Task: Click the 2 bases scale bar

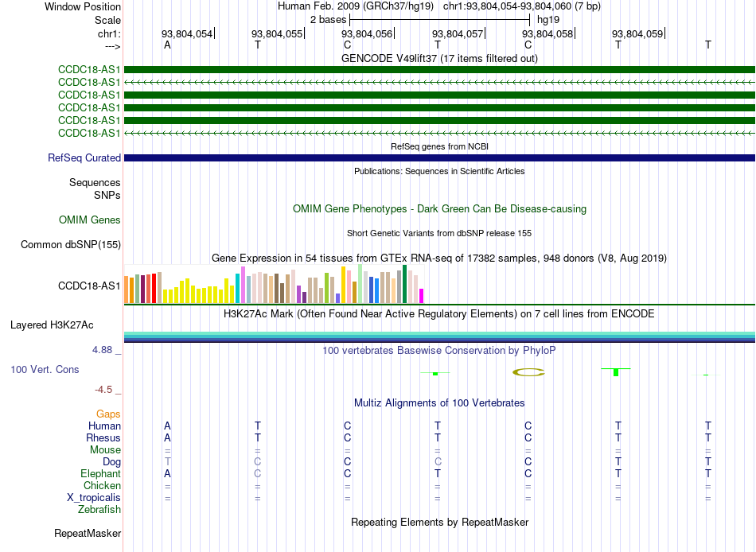Action: coord(440,20)
